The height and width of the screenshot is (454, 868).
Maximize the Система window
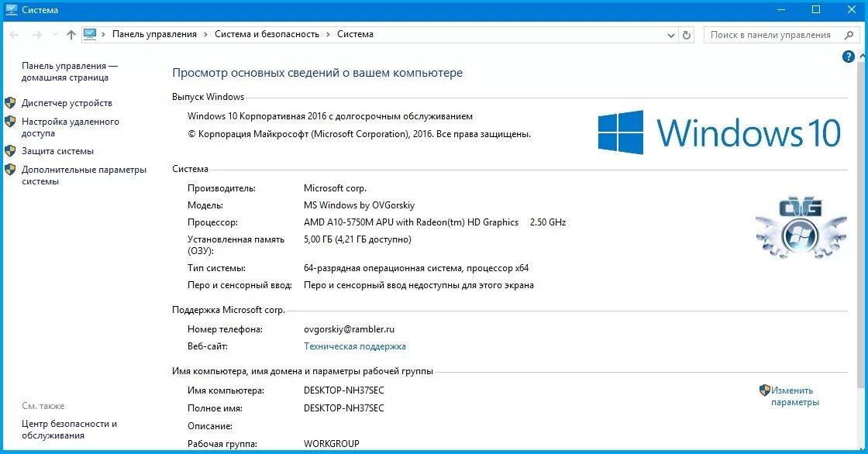[x=816, y=9]
